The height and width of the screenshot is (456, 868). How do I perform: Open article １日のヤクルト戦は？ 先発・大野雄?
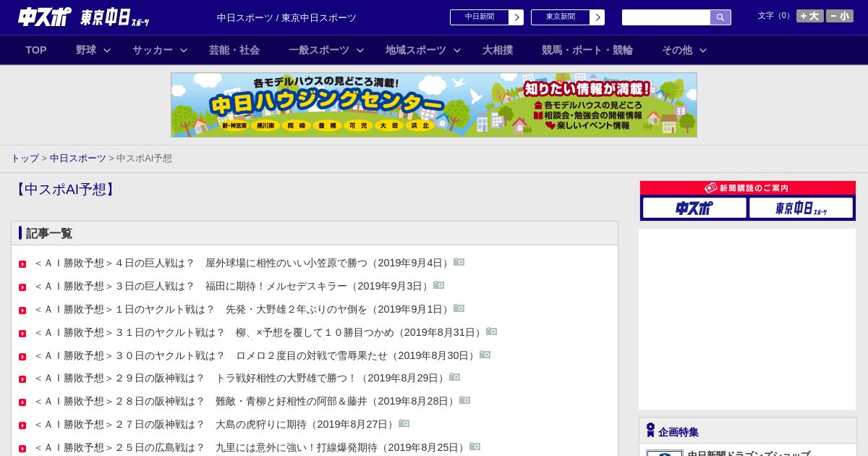244,309
